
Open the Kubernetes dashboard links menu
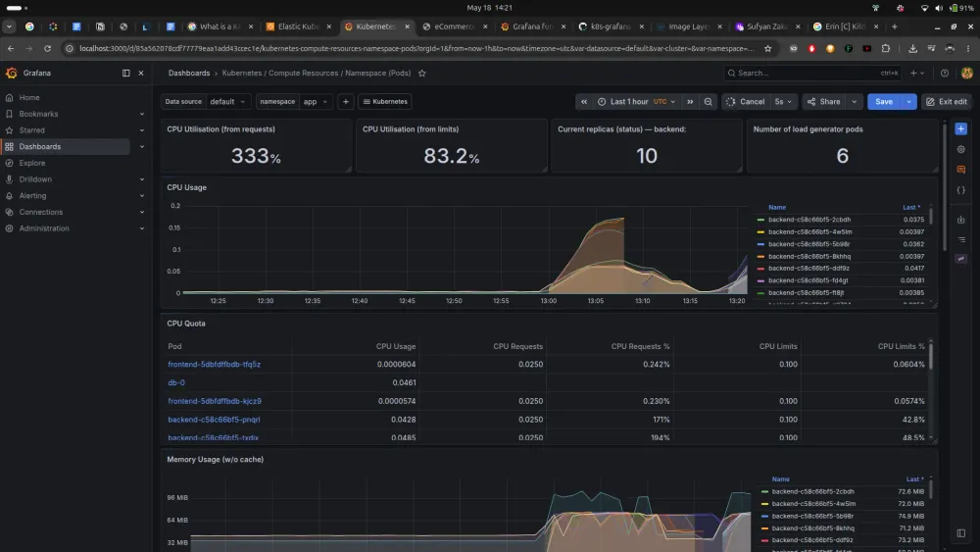pos(385,101)
